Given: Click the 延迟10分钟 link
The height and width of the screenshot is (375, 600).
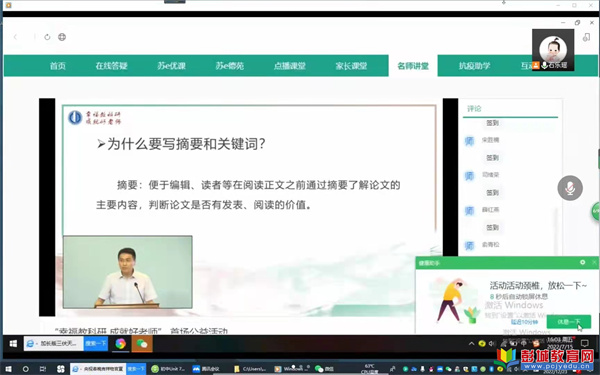Looking at the screenshot, I should pyautogui.click(x=524, y=322).
